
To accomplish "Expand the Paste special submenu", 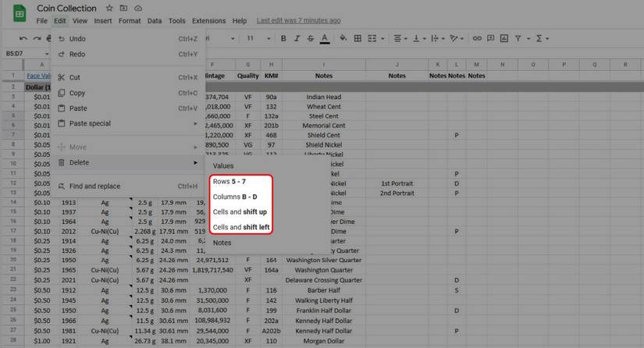I will coord(128,123).
